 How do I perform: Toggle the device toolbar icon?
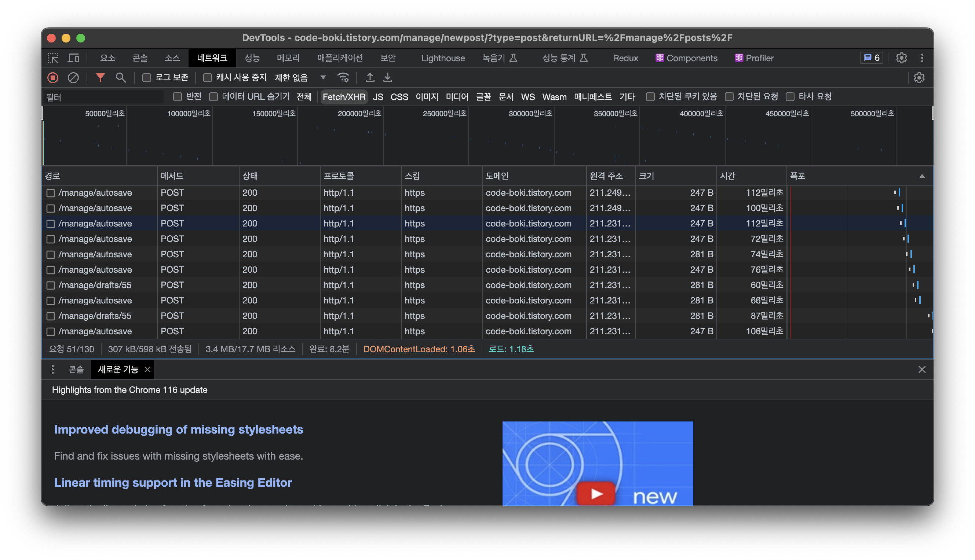click(x=73, y=58)
